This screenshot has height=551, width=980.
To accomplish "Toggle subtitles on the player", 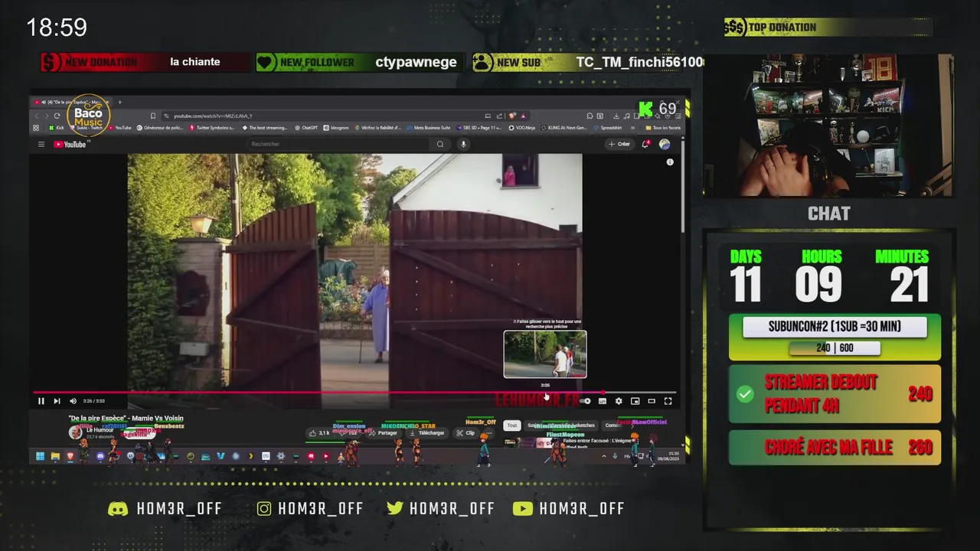I will pos(603,401).
